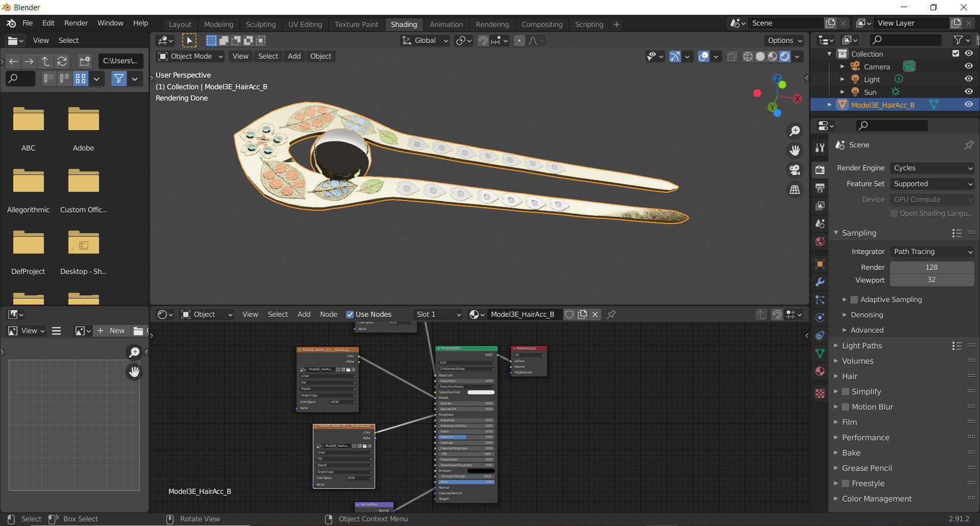Viewport: 980px width, 526px height.
Task: Select solid viewport shading
Action: click(x=760, y=57)
